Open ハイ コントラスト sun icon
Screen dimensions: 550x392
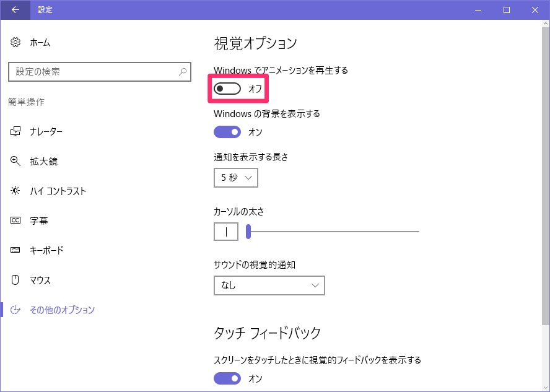point(15,191)
